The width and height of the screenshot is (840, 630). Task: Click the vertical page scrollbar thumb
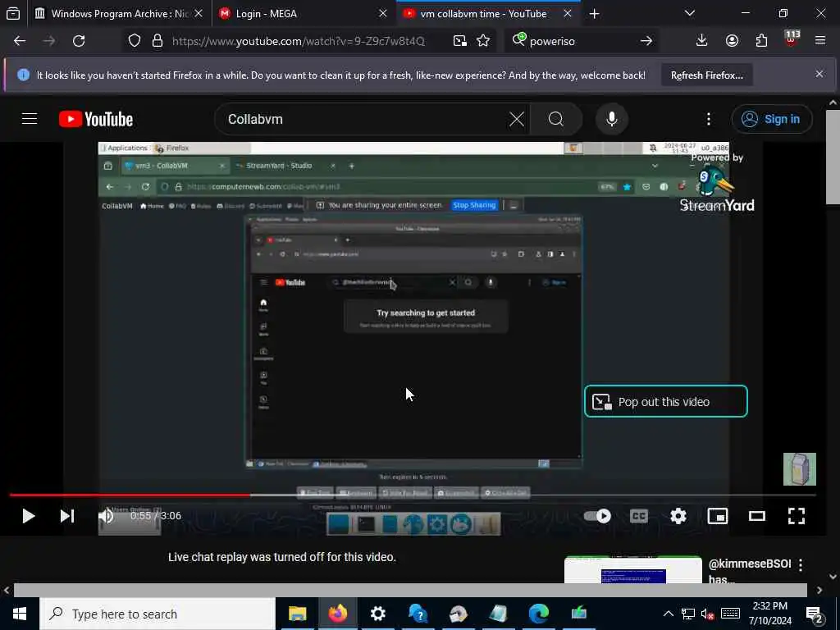(833, 157)
